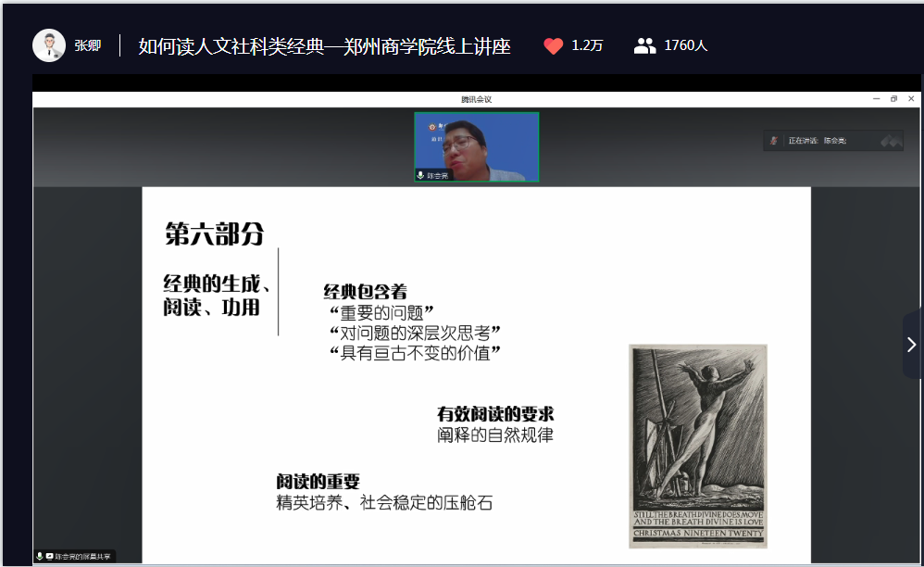Screen dimensions: 924x567
Task: Restore the 腾讯会议 meeting window
Action: pos(893,99)
